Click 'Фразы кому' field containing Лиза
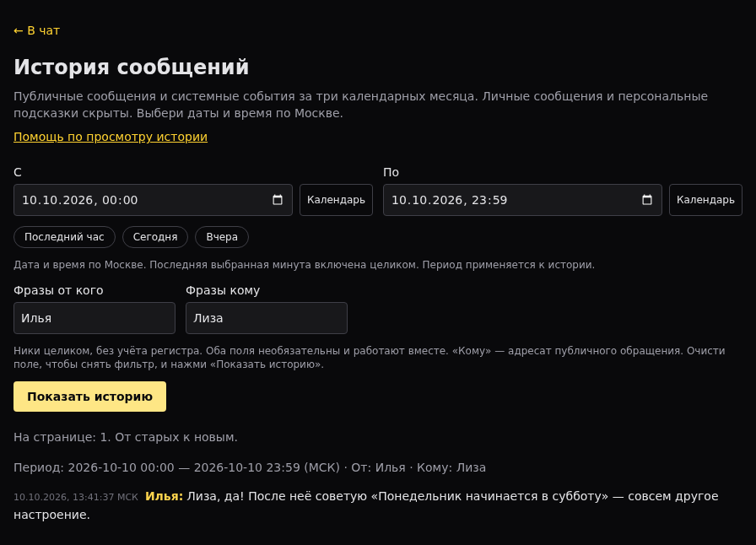This screenshot has width=756, height=545. [267, 318]
